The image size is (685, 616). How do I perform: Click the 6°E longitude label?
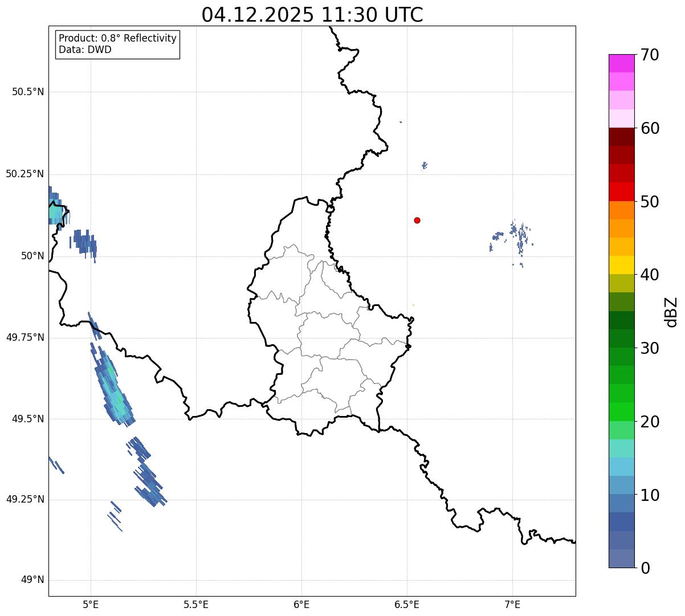click(301, 604)
